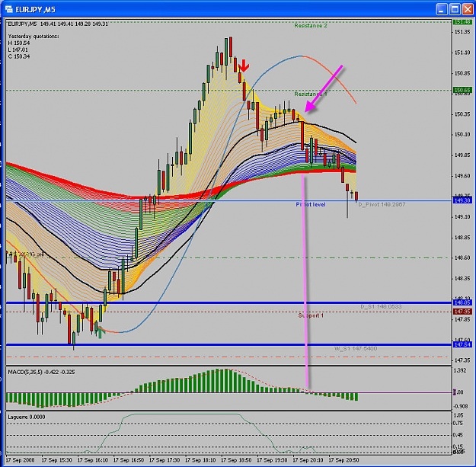Click '17 Sep 18:10' on time axis
The width and height of the screenshot is (476, 467).
[x=200, y=460]
